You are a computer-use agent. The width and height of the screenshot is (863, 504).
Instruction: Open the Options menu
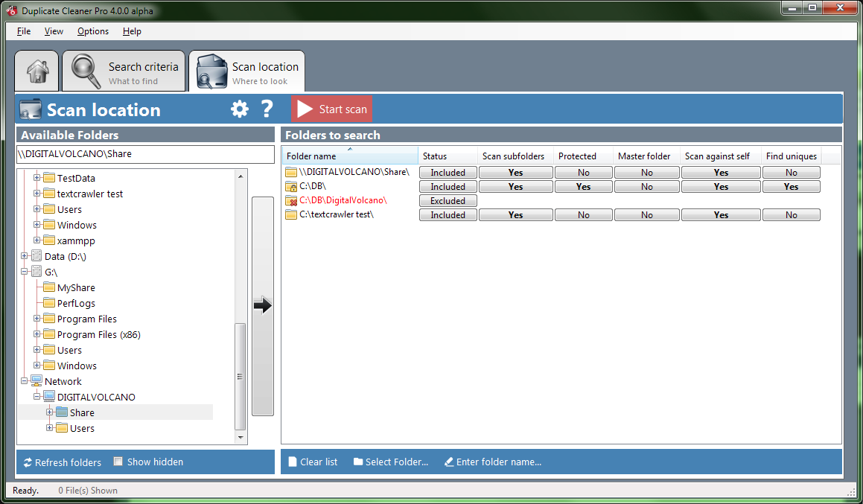click(93, 31)
